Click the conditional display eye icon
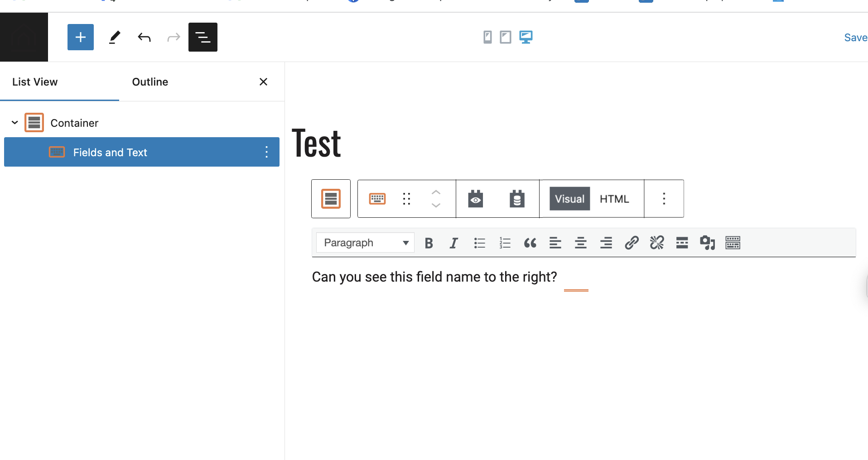868x460 pixels. coord(476,199)
